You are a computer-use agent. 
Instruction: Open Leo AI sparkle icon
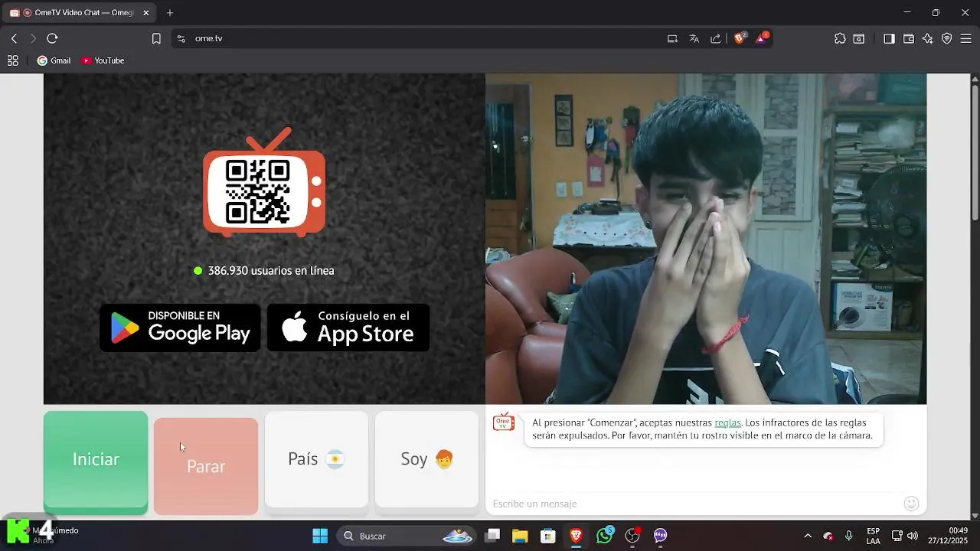928,38
